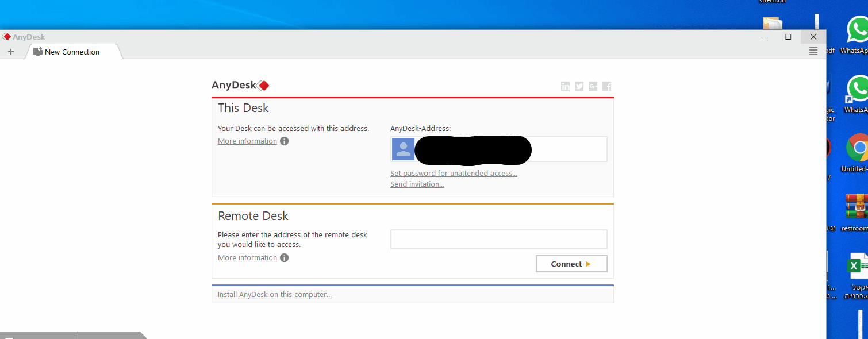
Task: Open the AnyDesk Facebook page icon
Action: (607, 86)
